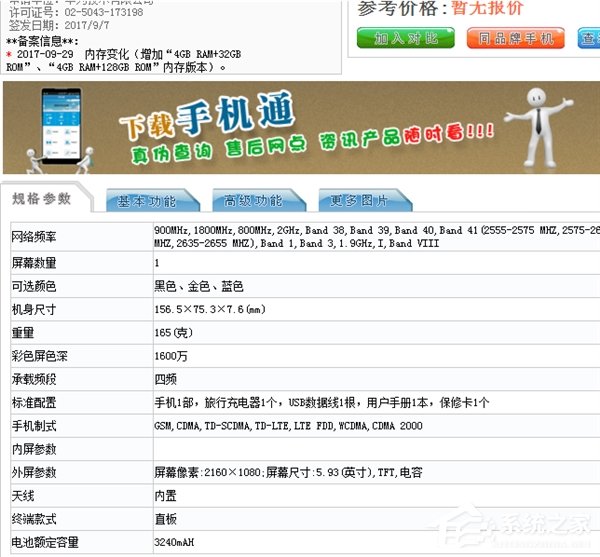This screenshot has height=557, width=600.
Task: Click the 屏幕像素:2160×1080 value text
Action: tap(288, 472)
